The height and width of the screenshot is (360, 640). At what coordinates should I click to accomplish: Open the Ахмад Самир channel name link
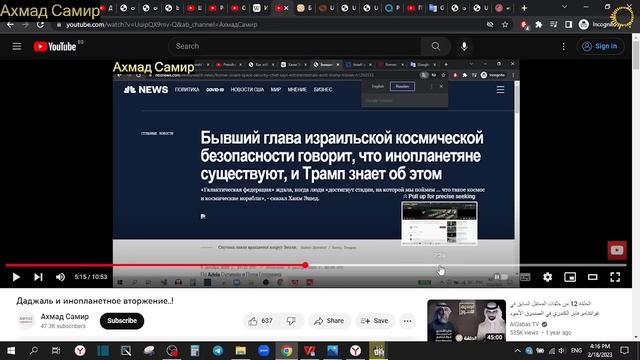tap(64, 316)
